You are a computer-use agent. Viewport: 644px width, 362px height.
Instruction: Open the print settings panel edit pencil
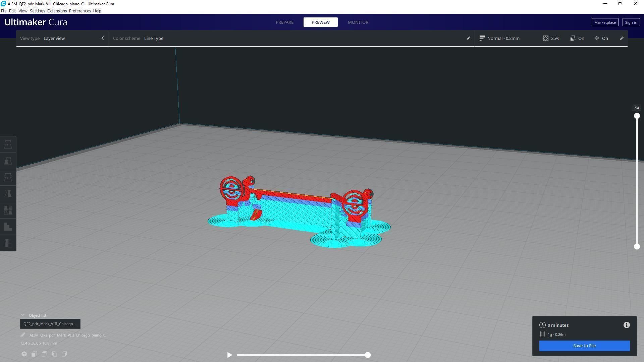622,38
